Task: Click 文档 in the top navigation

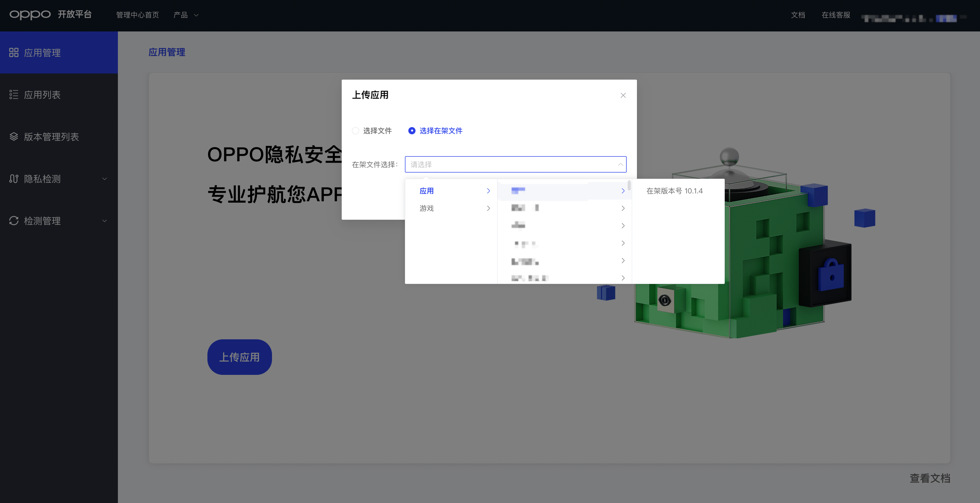Action: tap(798, 15)
